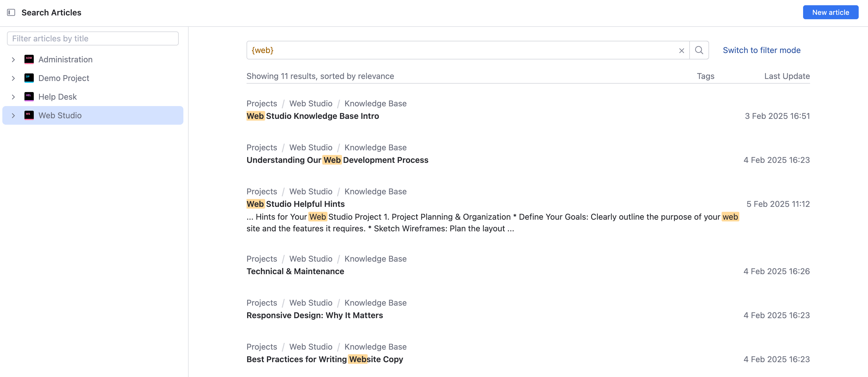
Task: Clear the search query with X icon
Action: (x=681, y=51)
